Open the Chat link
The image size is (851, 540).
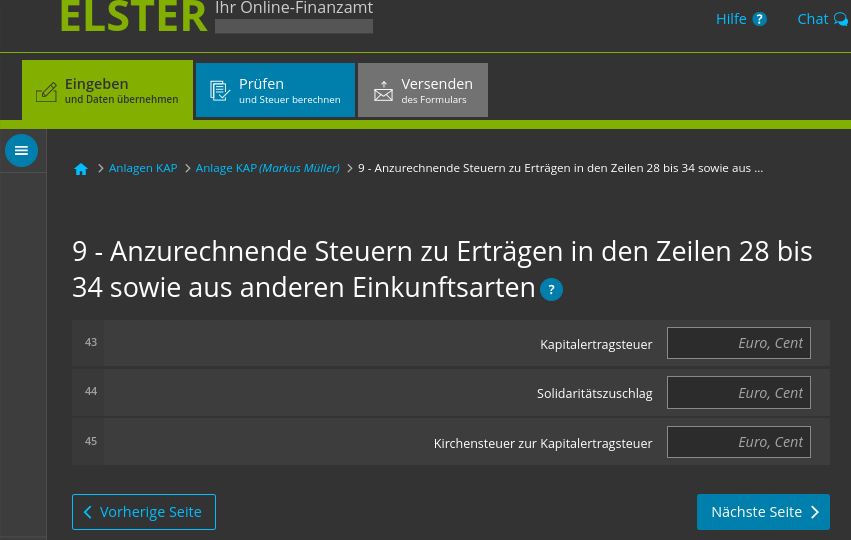(812, 19)
